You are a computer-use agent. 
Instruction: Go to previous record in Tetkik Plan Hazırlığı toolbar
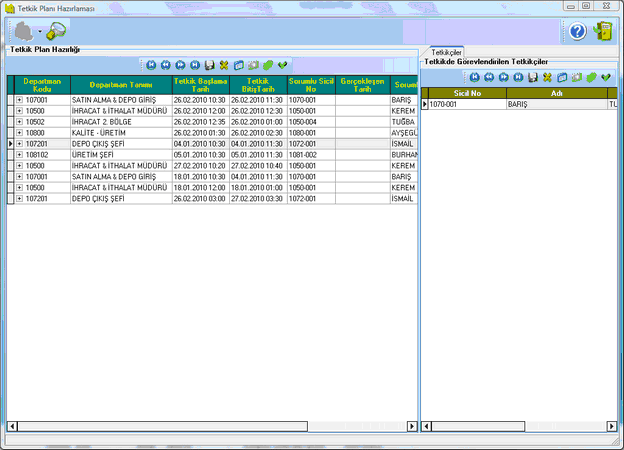[x=166, y=65]
